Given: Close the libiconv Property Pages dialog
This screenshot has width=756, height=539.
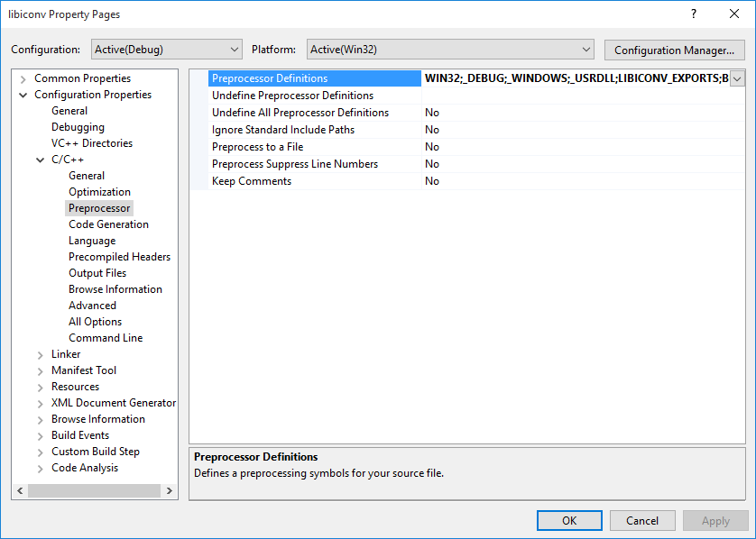Looking at the screenshot, I should click(x=733, y=14).
